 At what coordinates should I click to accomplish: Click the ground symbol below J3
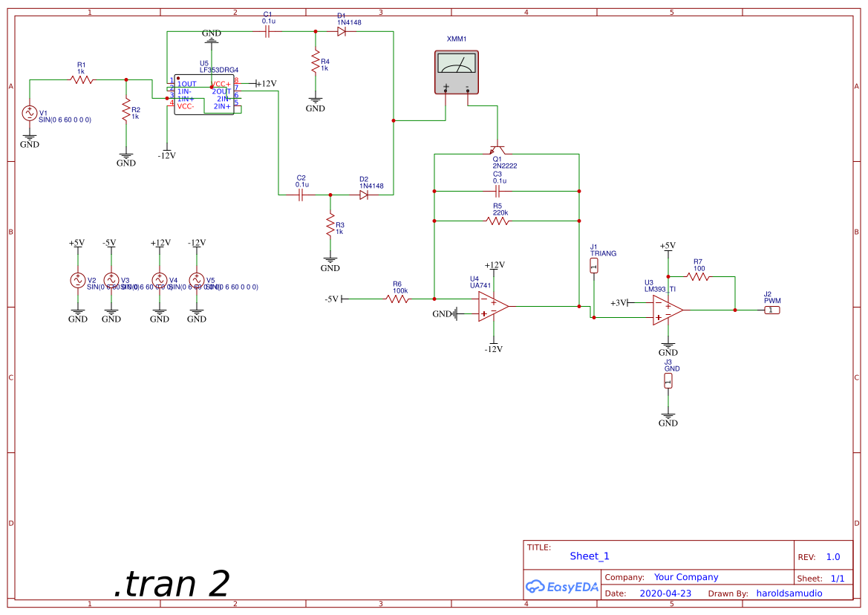click(668, 420)
